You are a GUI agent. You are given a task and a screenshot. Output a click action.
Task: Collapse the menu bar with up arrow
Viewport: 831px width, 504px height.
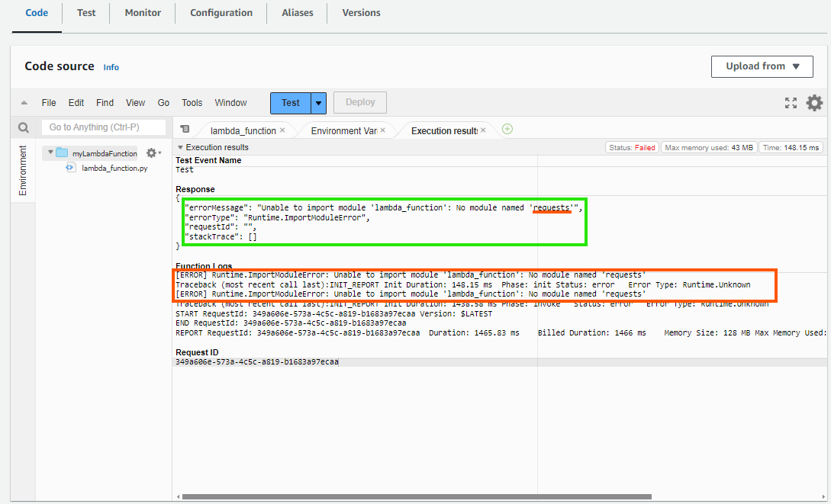[x=24, y=103]
